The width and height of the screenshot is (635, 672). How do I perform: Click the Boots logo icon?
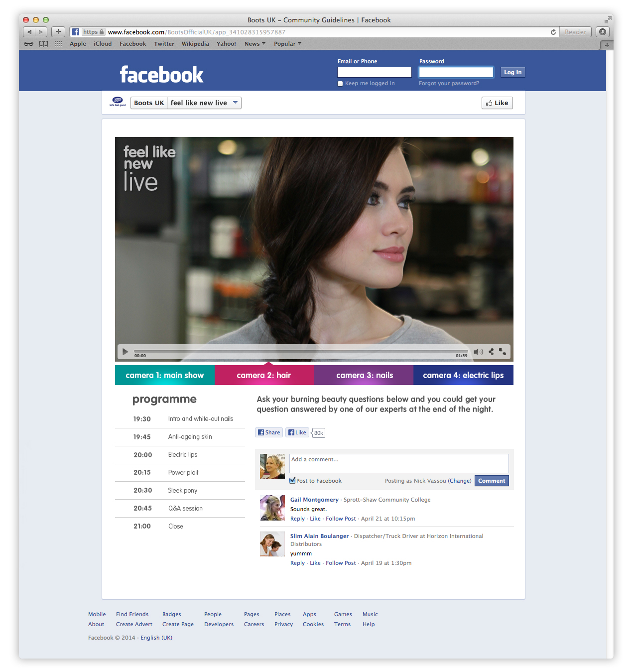pyautogui.click(x=118, y=102)
